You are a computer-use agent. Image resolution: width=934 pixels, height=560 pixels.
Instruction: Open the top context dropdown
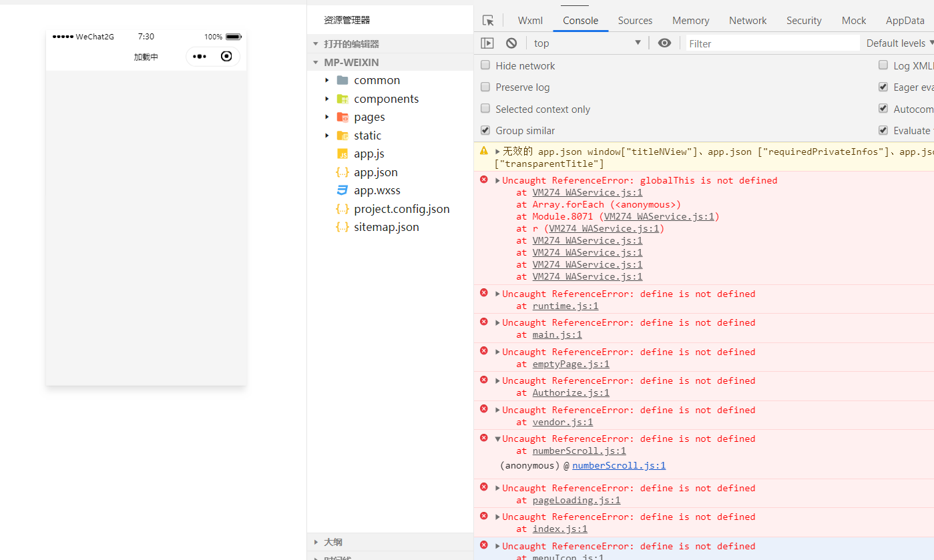click(588, 43)
